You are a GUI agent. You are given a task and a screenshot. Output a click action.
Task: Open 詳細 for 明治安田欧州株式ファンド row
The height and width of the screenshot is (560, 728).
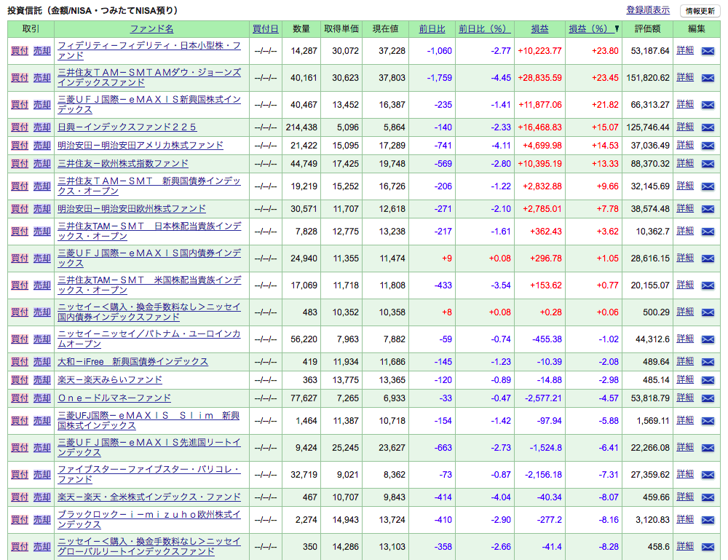(685, 208)
